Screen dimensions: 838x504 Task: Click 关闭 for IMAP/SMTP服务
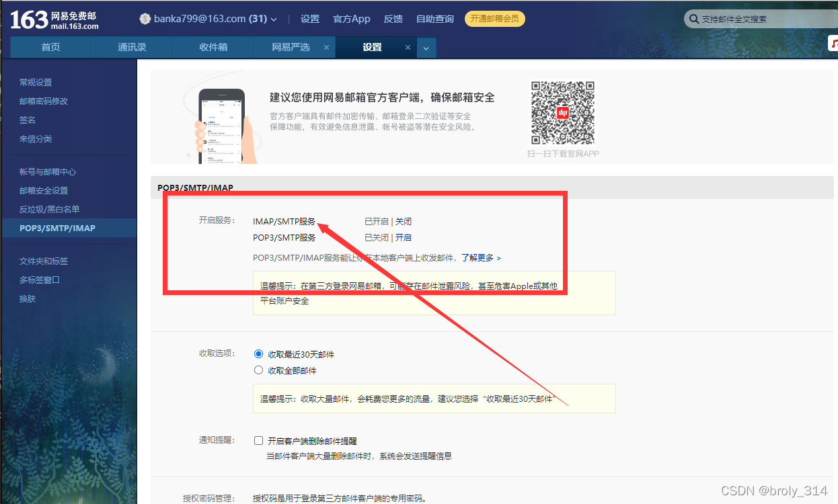pyautogui.click(x=404, y=221)
